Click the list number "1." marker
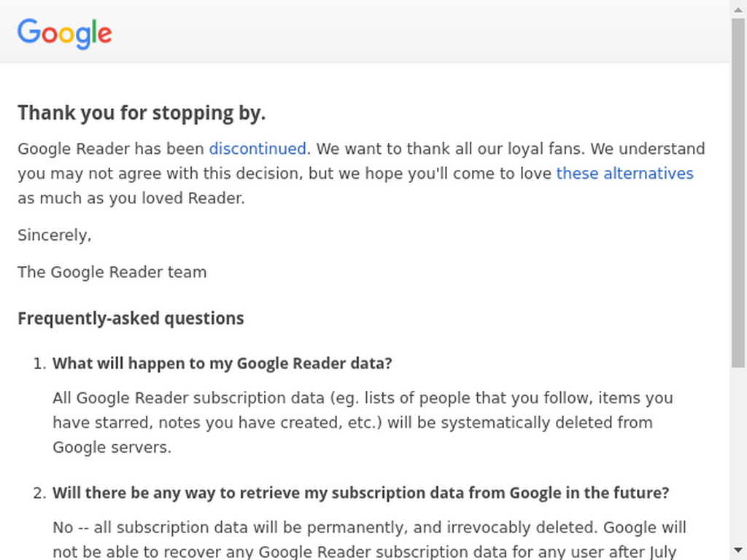This screenshot has width=747, height=560. tap(40, 364)
